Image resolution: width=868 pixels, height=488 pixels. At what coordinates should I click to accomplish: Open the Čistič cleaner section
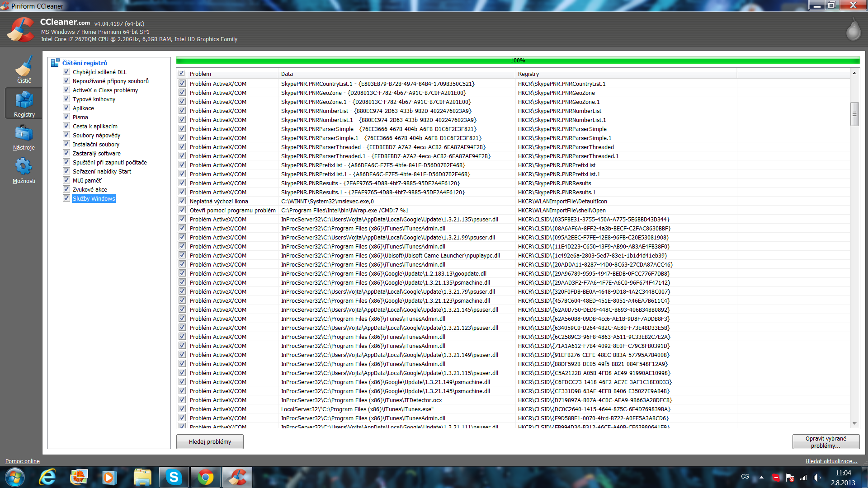(x=24, y=69)
